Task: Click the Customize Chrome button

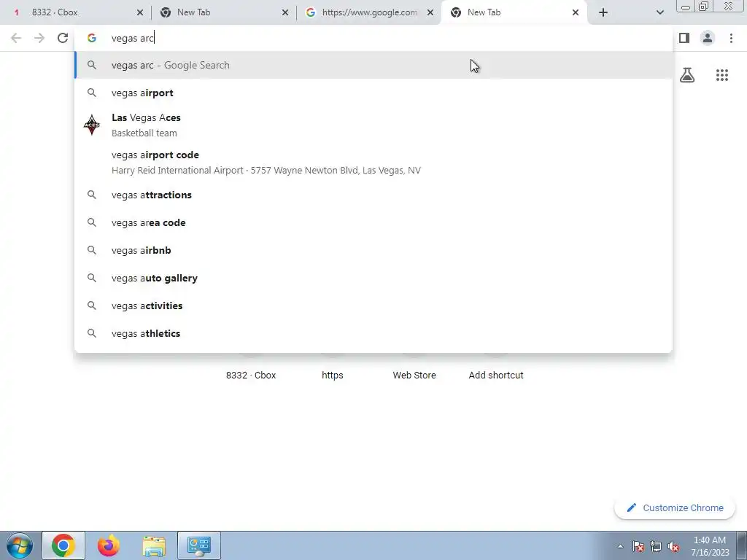Action: click(675, 507)
